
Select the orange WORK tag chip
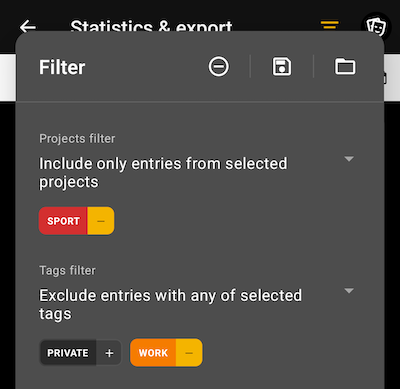(x=153, y=353)
